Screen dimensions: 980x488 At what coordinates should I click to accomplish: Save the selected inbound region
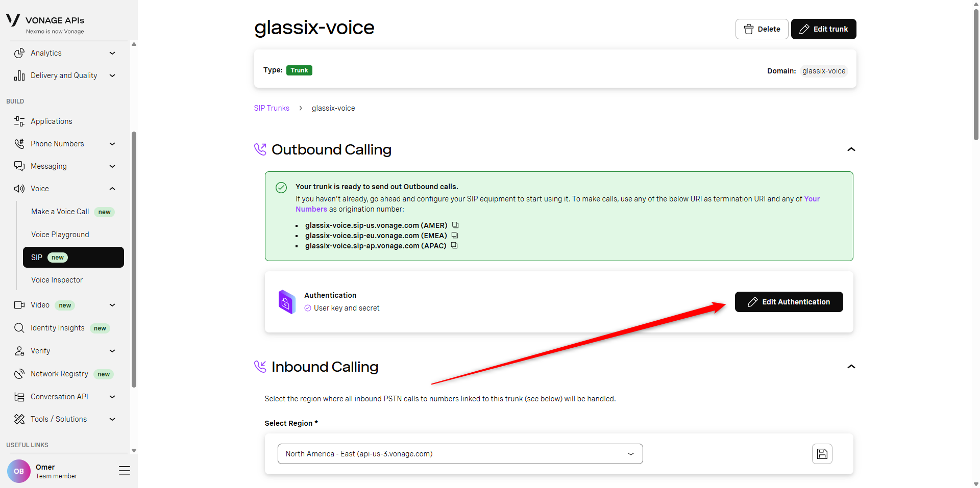pos(822,454)
